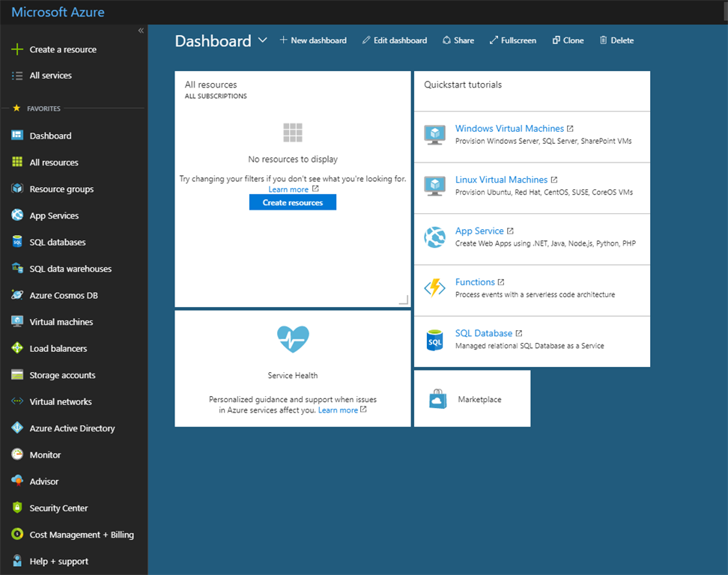Select the Security Center label in sidebar
The width and height of the screenshot is (728, 575).
click(x=58, y=508)
